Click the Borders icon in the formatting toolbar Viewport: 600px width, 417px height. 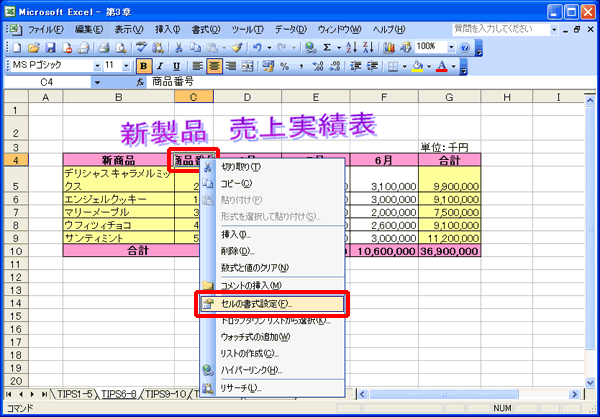tap(393, 67)
